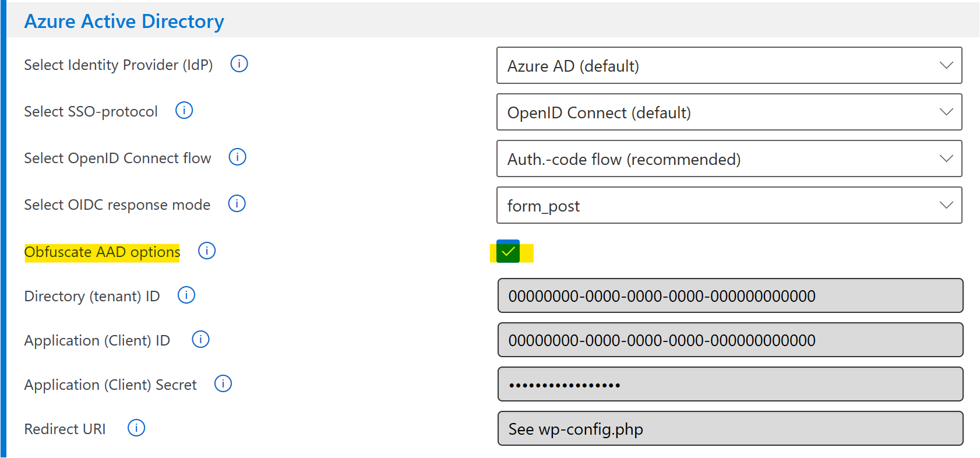Click info icon for Application (Client) Secret
The height and width of the screenshot is (458, 980).
[223, 383]
